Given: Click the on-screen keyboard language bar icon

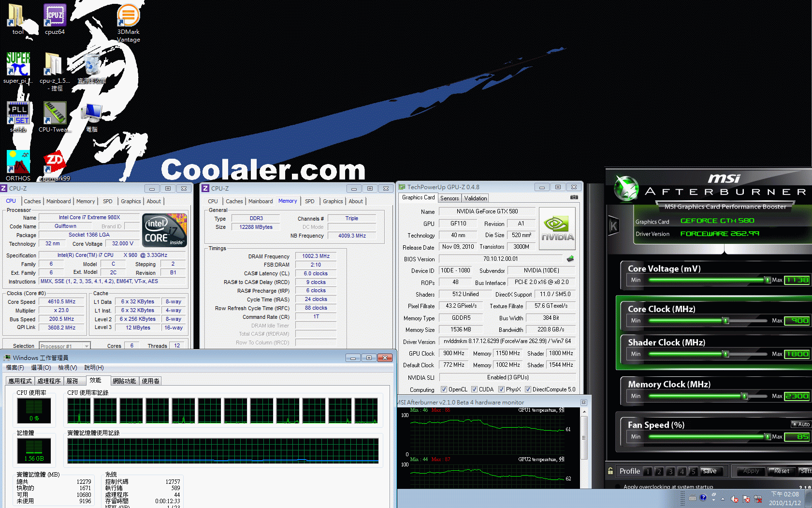Looking at the screenshot, I should pos(693,498).
